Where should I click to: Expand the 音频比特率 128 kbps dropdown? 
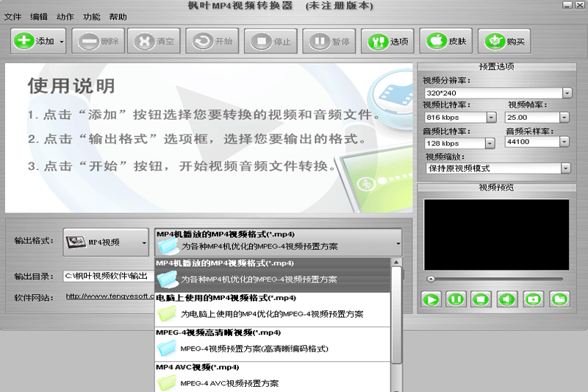point(490,143)
